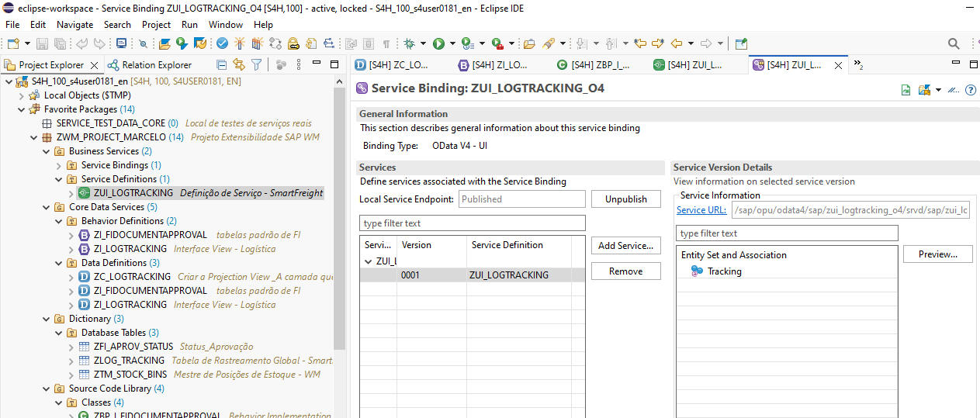Collapse the Database Tables folder
Viewport: 980px width, 418px height.
point(59,333)
